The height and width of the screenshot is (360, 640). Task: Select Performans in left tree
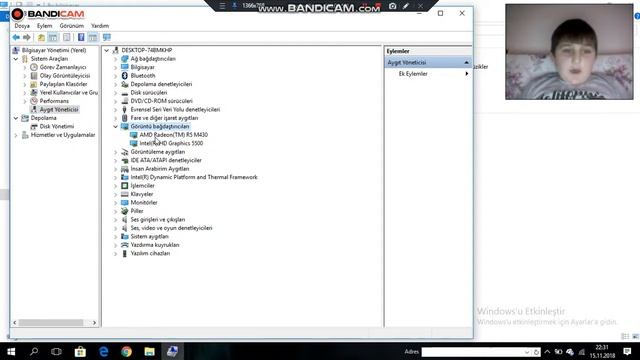[x=54, y=101]
